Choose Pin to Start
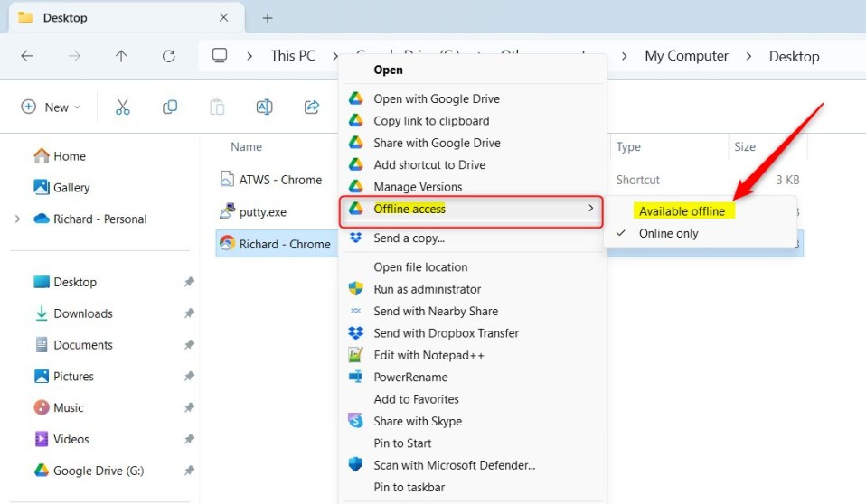This screenshot has height=504, width=866. [x=472, y=443]
